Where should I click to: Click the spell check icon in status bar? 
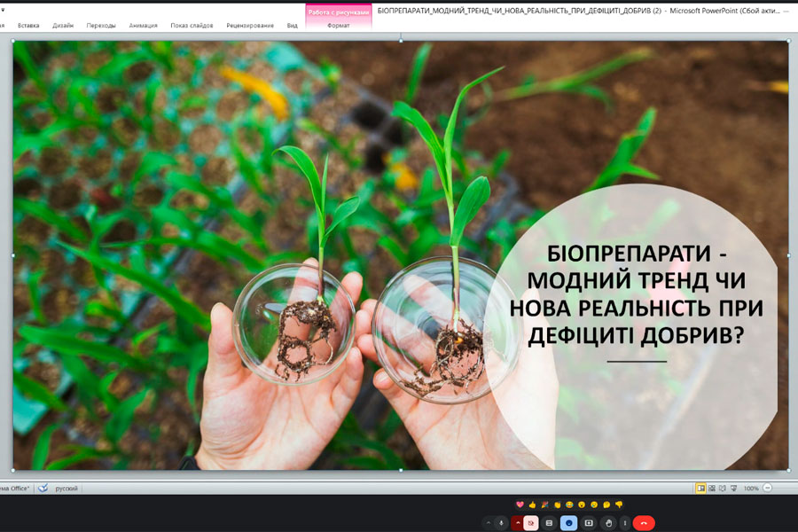[x=43, y=489]
